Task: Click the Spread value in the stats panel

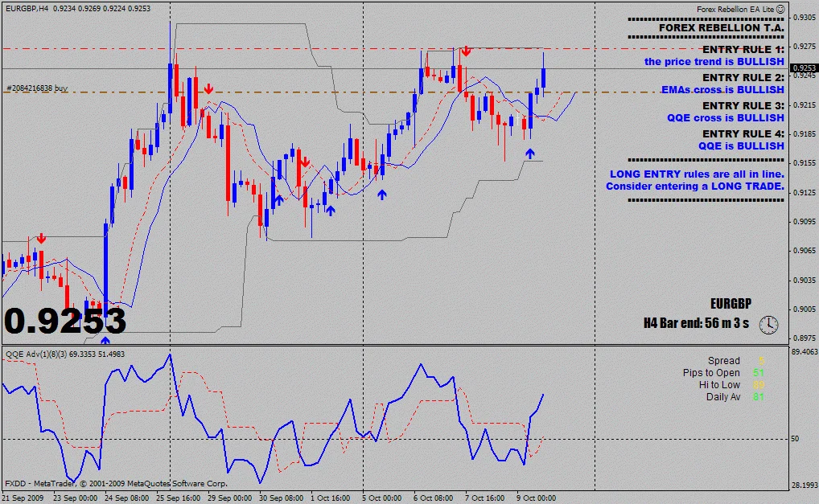Action: 761,361
